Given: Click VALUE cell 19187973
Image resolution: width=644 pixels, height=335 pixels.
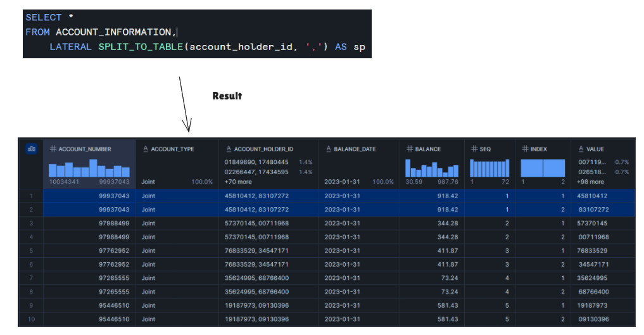Looking at the screenshot, I should pos(592,305).
